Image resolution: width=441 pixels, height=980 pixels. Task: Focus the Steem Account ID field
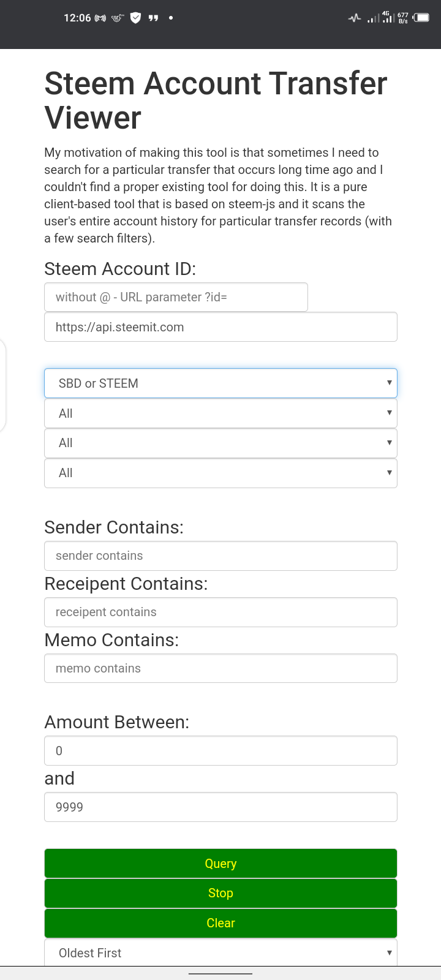tap(176, 297)
